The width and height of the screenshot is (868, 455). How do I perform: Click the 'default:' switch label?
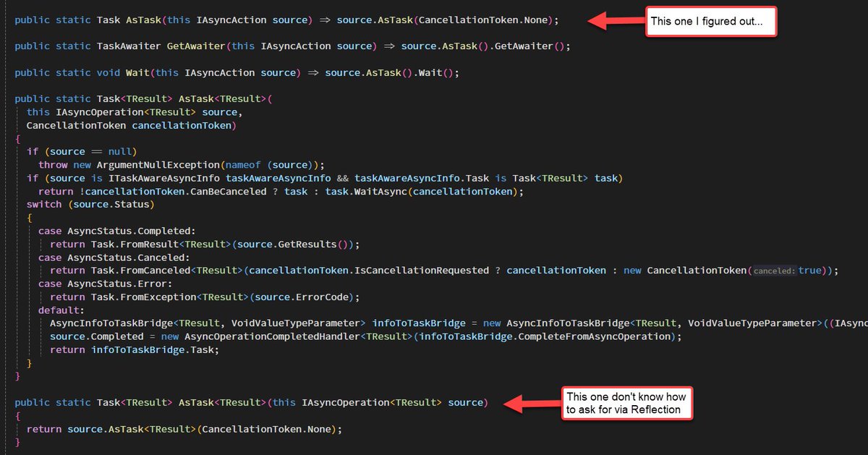click(61, 310)
